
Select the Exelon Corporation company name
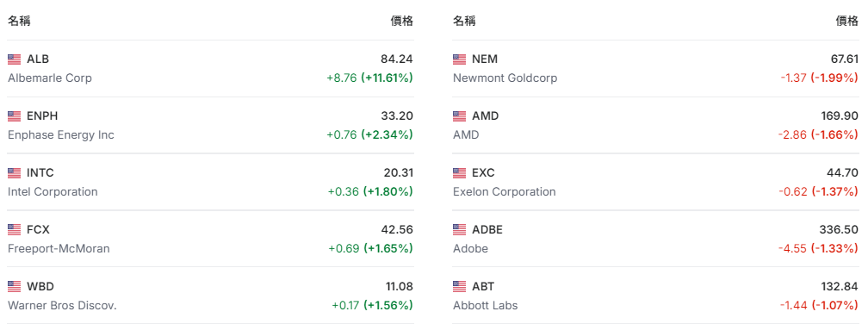(x=505, y=192)
